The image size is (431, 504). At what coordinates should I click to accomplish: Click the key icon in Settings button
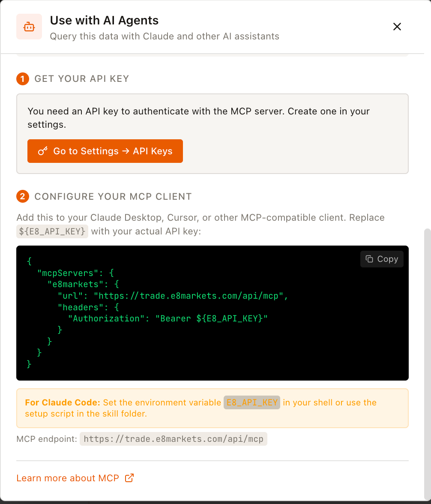[x=42, y=151]
